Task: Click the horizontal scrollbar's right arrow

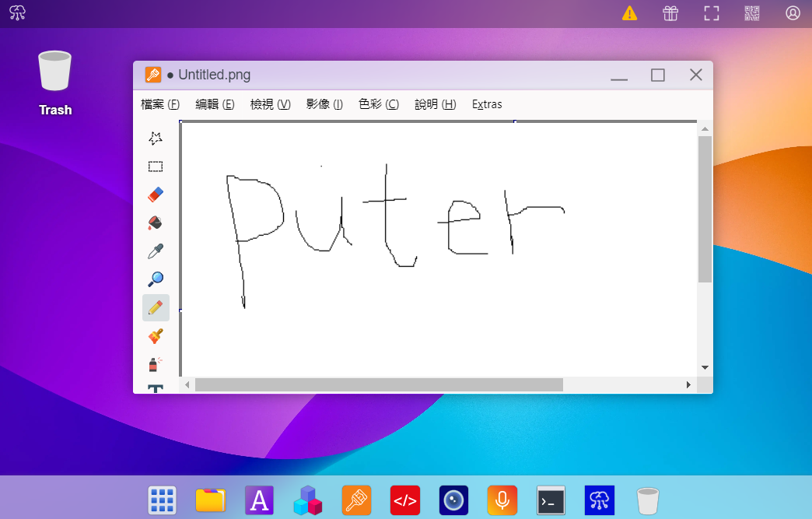Action: (x=688, y=384)
